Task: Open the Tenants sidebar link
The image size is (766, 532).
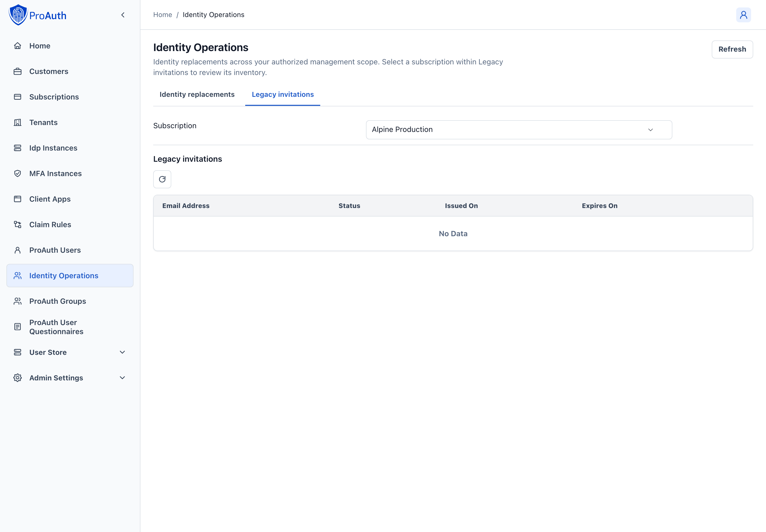Action: [70, 122]
